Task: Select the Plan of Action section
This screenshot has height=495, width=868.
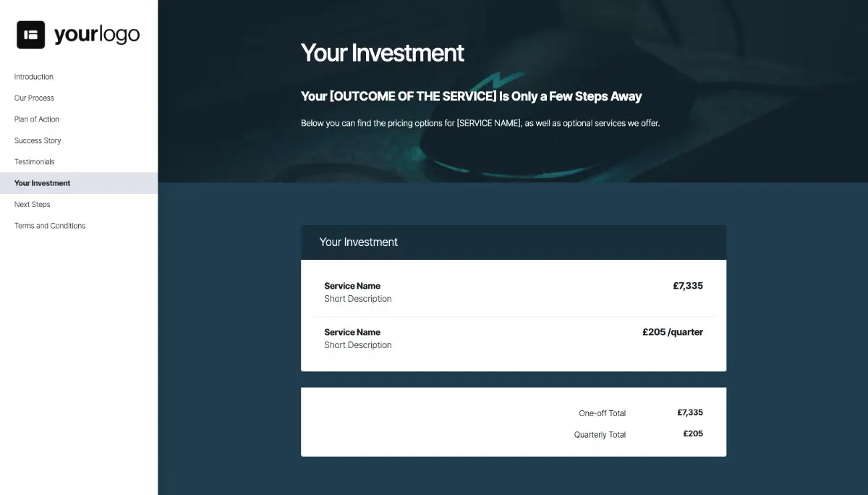Action: (x=36, y=119)
